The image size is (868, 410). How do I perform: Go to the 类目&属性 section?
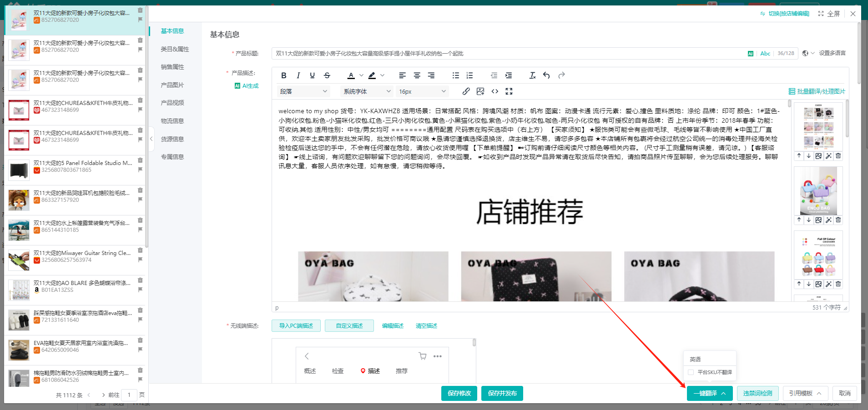coord(175,49)
